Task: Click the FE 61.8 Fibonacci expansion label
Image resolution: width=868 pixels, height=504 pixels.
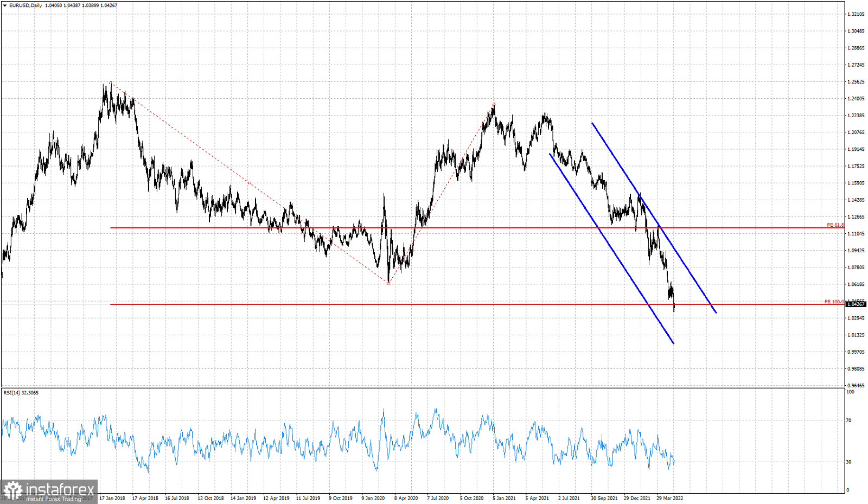Action: pos(835,225)
